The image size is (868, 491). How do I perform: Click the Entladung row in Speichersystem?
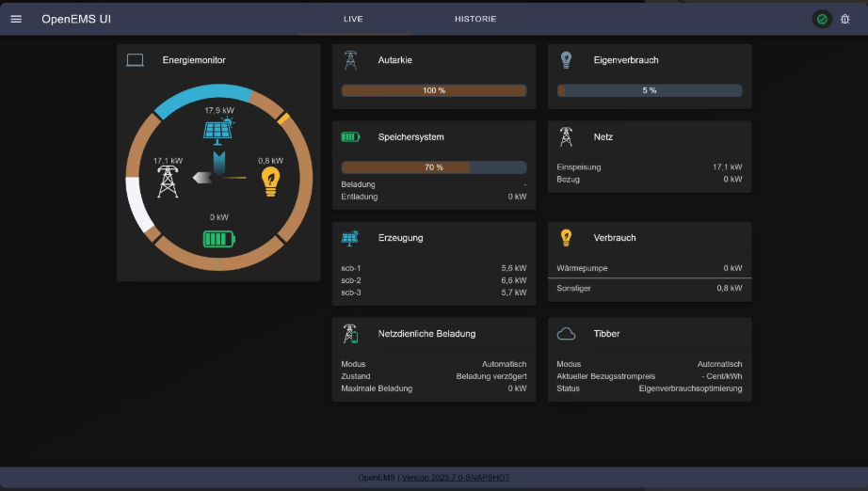pos(434,197)
